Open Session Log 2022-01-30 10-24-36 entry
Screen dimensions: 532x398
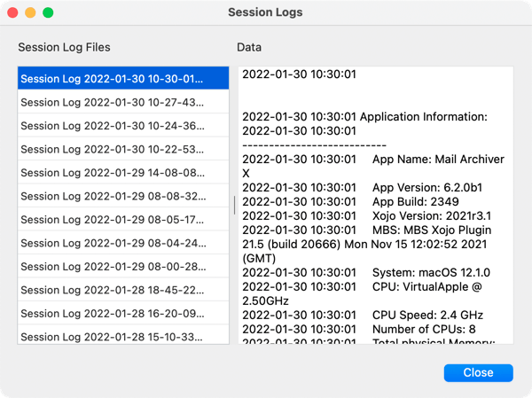pyautogui.click(x=123, y=125)
